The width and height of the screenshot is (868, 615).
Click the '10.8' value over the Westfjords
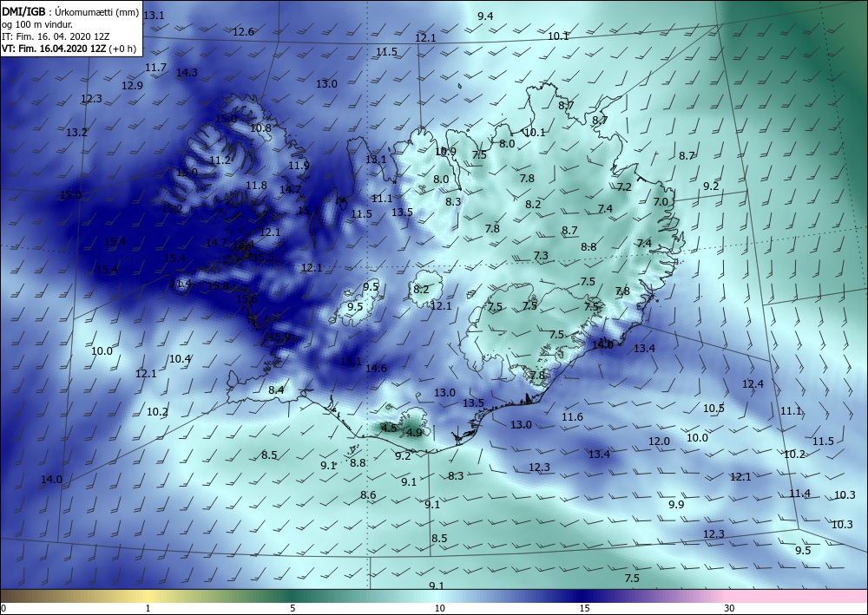point(260,128)
